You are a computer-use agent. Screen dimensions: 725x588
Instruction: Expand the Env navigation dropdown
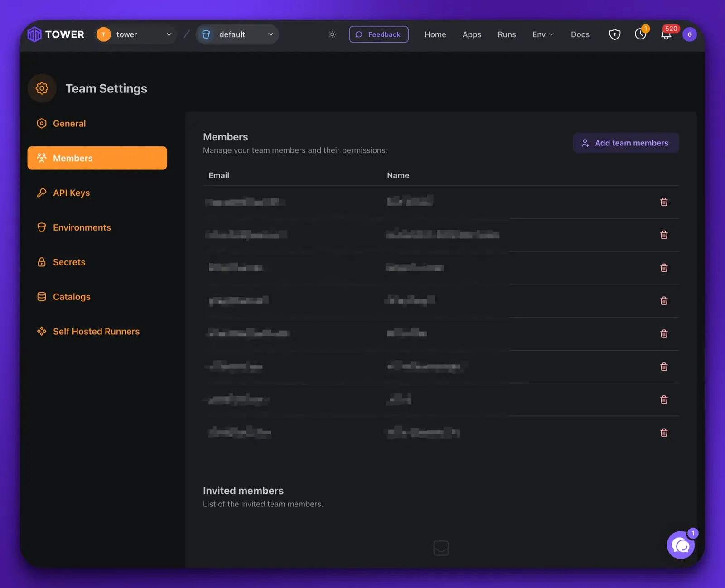[543, 34]
